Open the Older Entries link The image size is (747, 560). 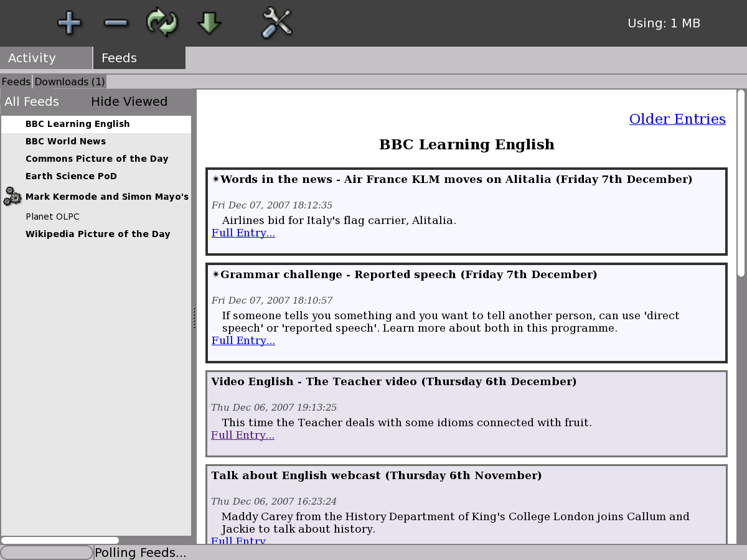point(677,119)
